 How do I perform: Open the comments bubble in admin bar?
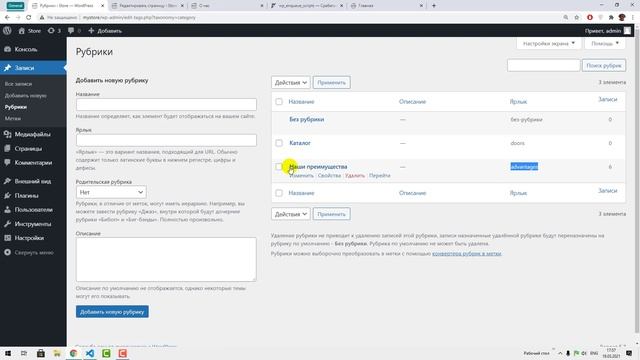74,31
